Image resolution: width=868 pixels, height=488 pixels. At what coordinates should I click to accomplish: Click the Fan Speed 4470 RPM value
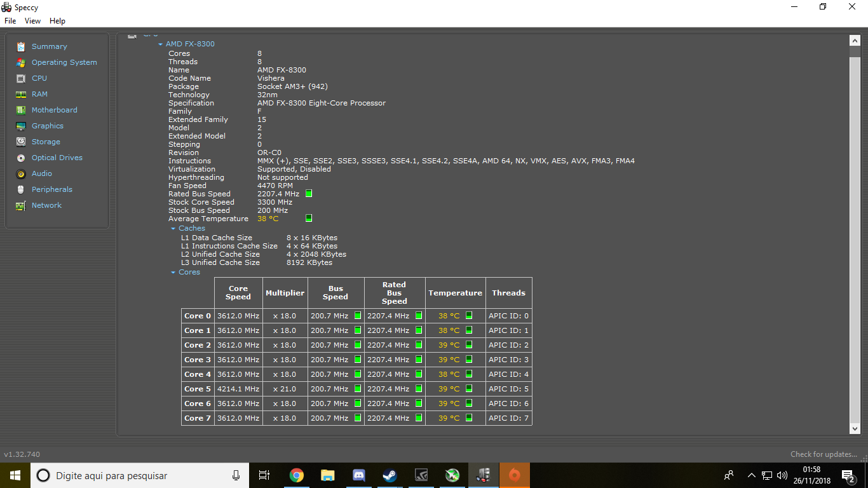275,186
